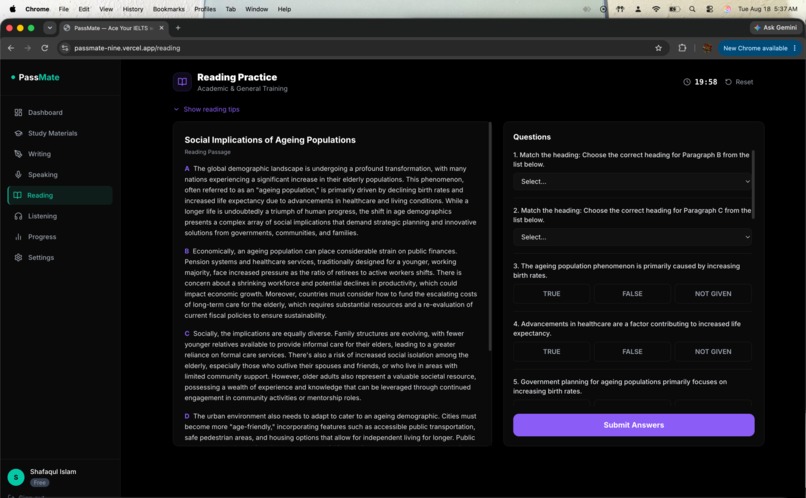The width and height of the screenshot is (806, 498).
Task: Submit Answers
Action: coord(634,425)
